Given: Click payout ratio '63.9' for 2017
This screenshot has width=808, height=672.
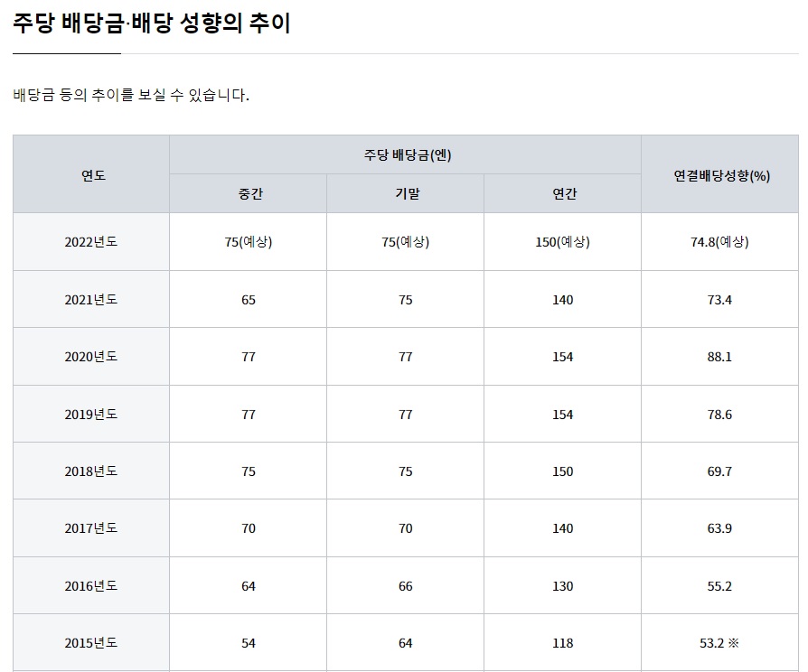Looking at the screenshot, I should click(x=719, y=528).
